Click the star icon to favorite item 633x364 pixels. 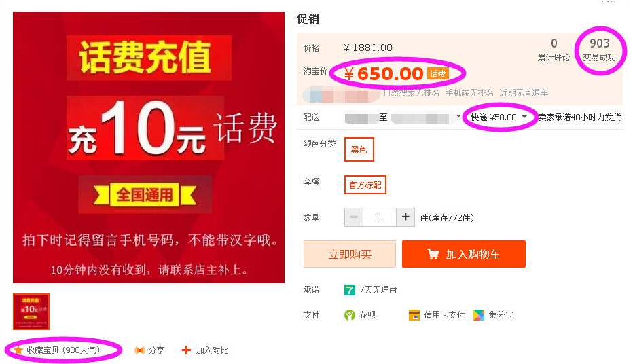(x=18, y=350)
